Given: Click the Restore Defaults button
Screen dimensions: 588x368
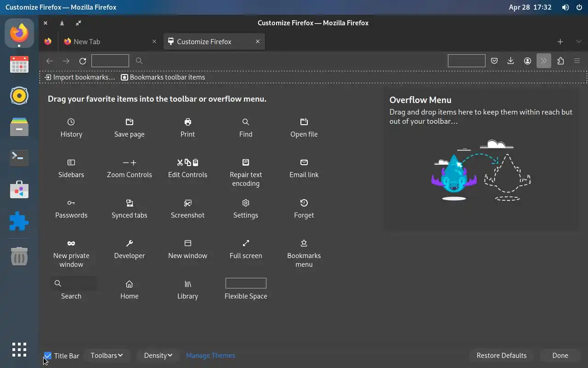Looking at the screenshot, I should click(502, 356).
